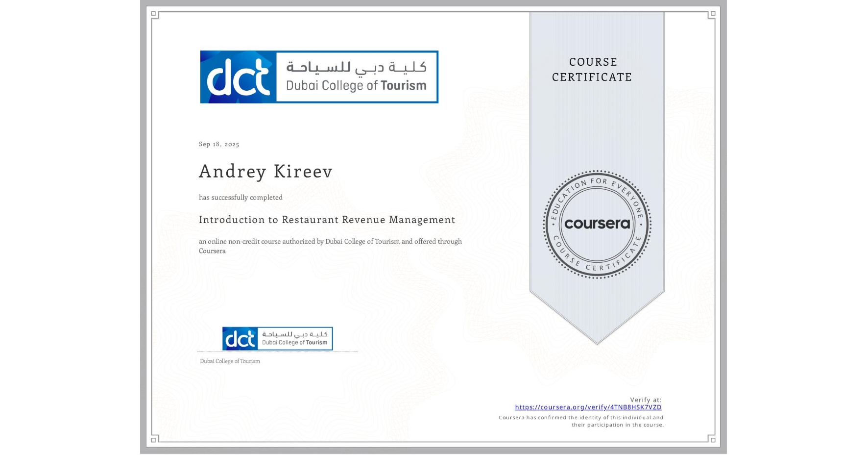Viewport: 868px width, 455px height.
Task: Click the coursera wordmark inside the seal
Action: click(x=597, y=224)
